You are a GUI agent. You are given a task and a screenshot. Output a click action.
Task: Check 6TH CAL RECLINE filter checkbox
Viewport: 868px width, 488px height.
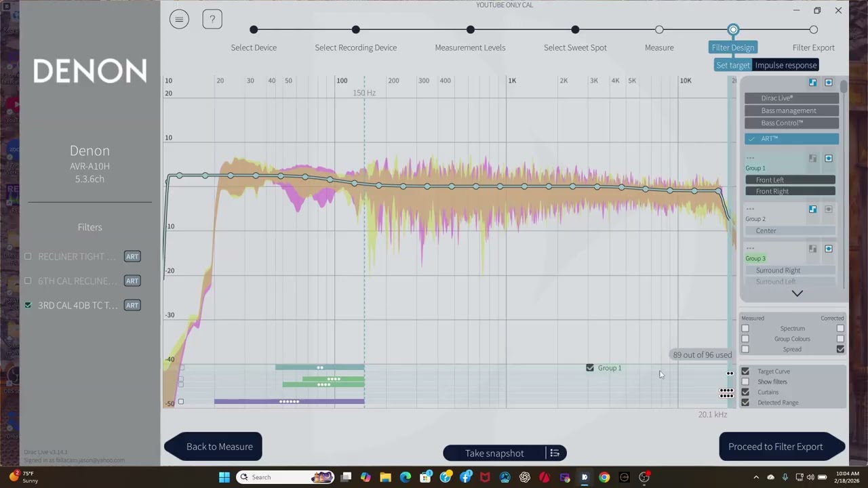28,281
